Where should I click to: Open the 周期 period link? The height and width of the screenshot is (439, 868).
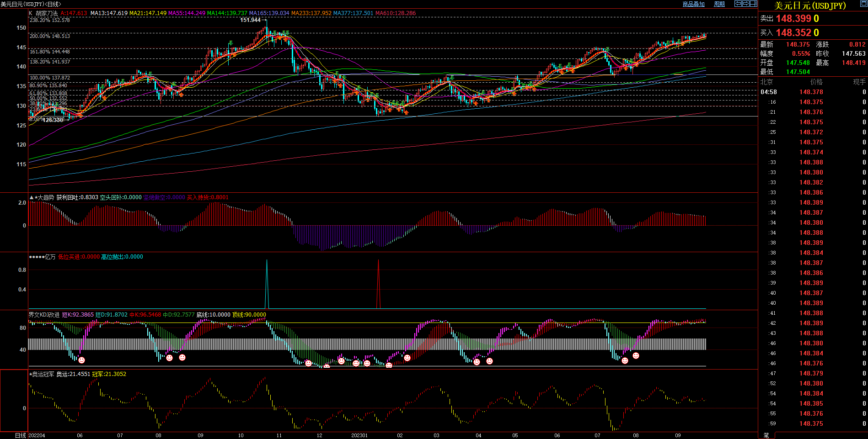pos(719,4)
